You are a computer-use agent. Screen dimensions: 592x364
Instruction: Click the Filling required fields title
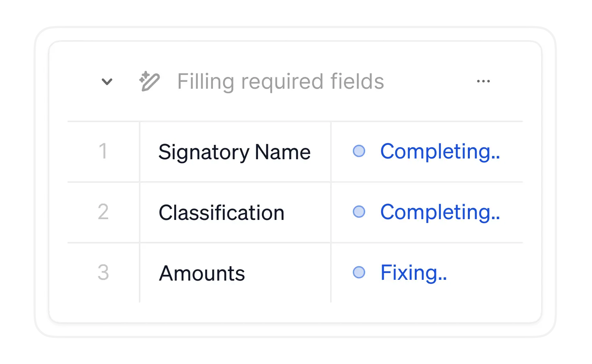coord(280,82)
